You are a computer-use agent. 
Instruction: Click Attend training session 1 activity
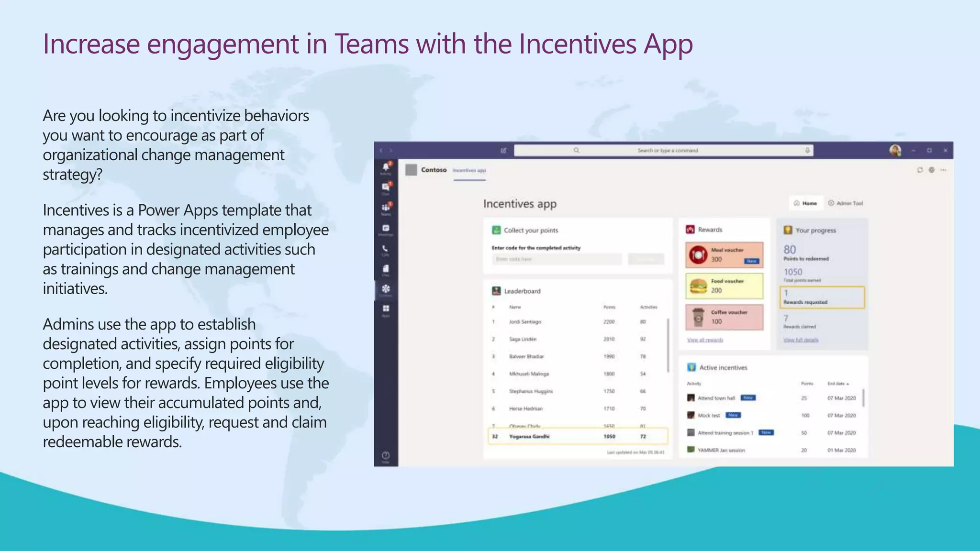point(725,433)
